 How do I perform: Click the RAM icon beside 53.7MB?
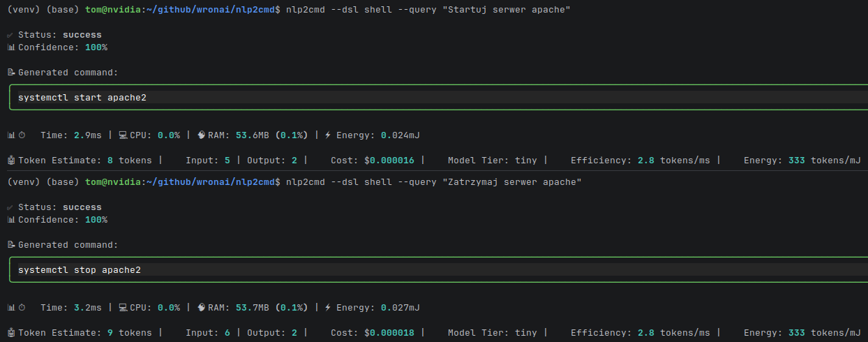(x=200, y=308)
